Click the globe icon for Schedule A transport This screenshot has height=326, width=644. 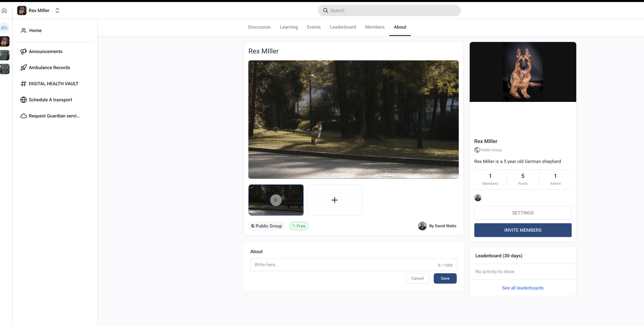23,100
